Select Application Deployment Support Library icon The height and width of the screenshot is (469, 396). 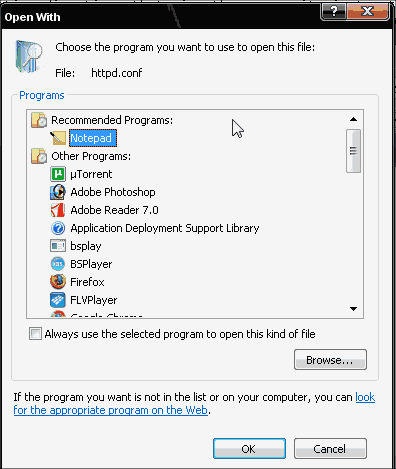[58, 228]
